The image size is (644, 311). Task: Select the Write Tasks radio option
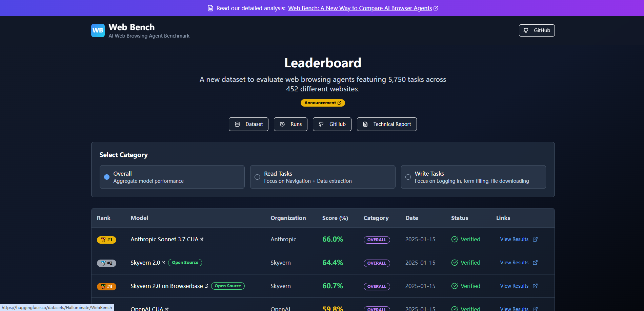pyautogui.click(x=408, y=177)
